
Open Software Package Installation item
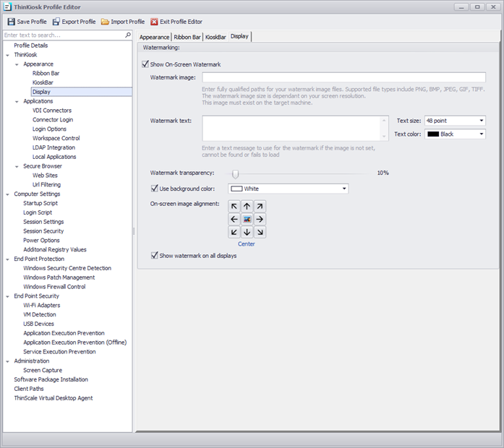51,379
